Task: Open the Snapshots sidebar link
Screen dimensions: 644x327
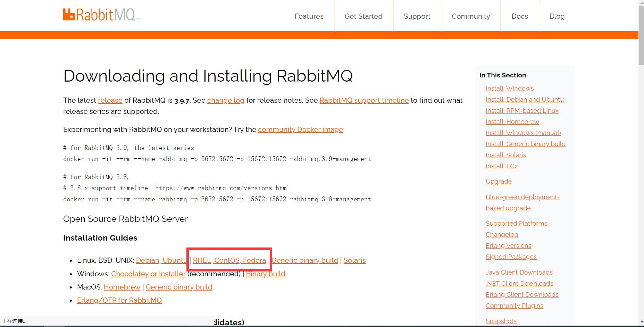Action: click(x=501, y=321)
